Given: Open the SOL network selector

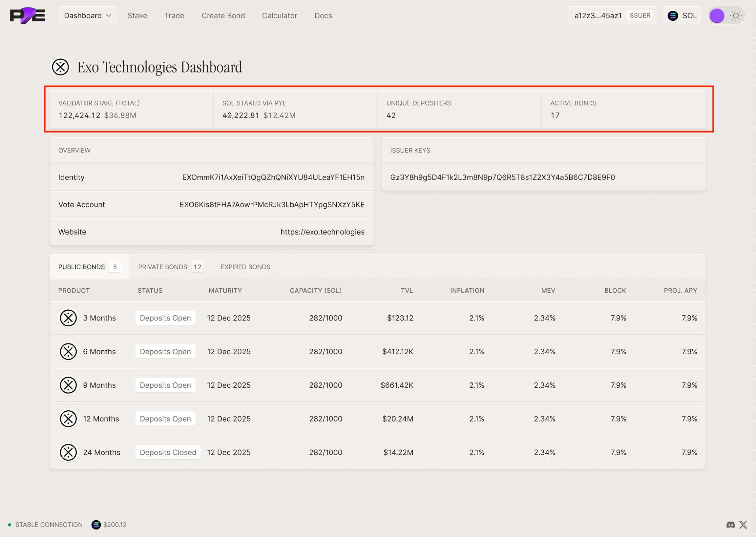Looking at the screenshot, I should [682, 15].
